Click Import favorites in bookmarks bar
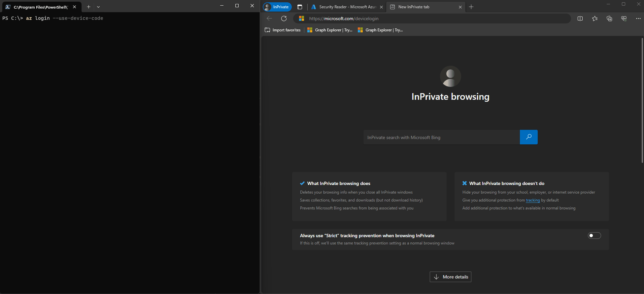The height and width of the screenshot is (294, 644). click(283, 30)
